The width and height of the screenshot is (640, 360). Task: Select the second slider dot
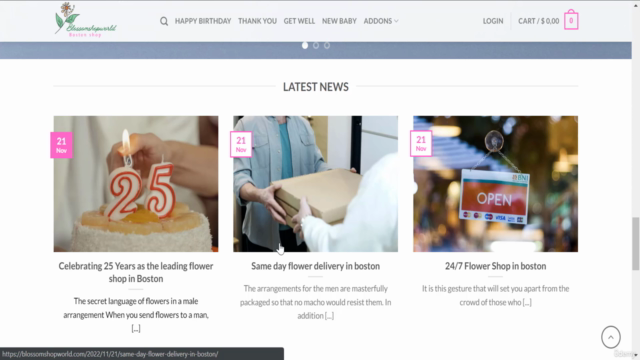[316, 46]
